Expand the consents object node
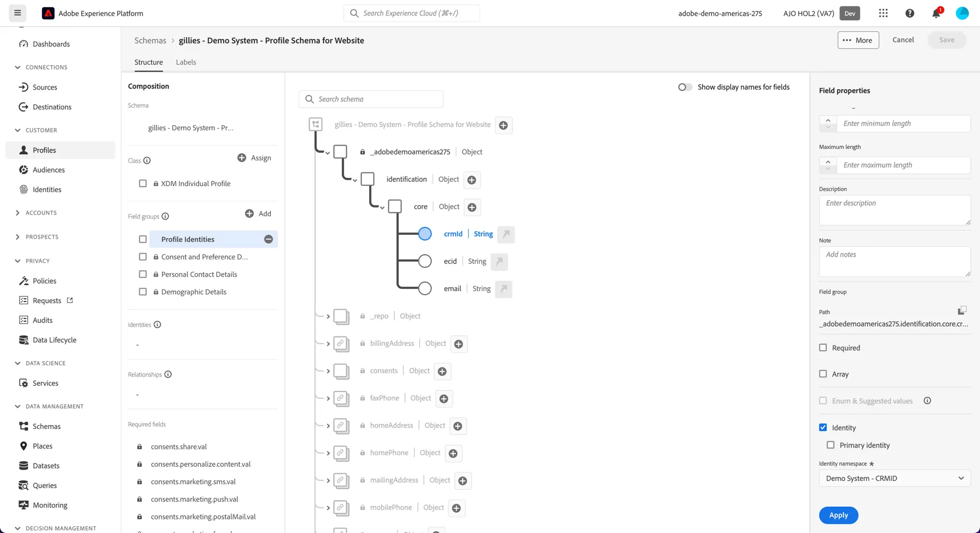The image size is (980, 533). tap(328, 371)
